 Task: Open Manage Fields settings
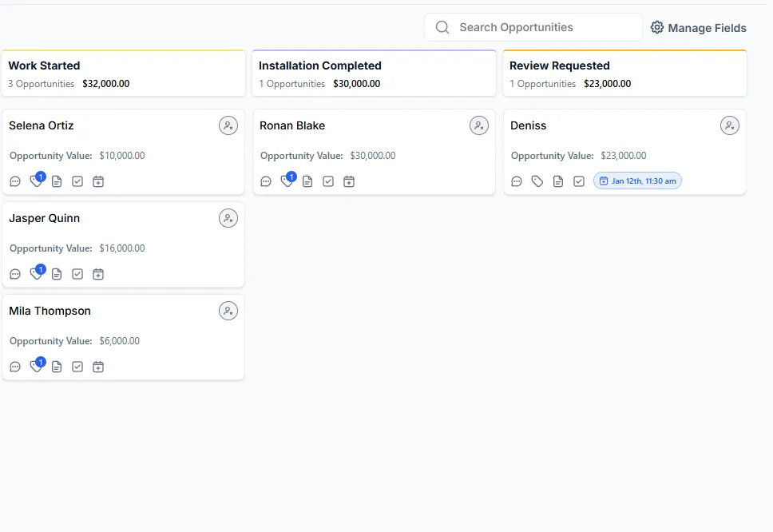point(699,28)
